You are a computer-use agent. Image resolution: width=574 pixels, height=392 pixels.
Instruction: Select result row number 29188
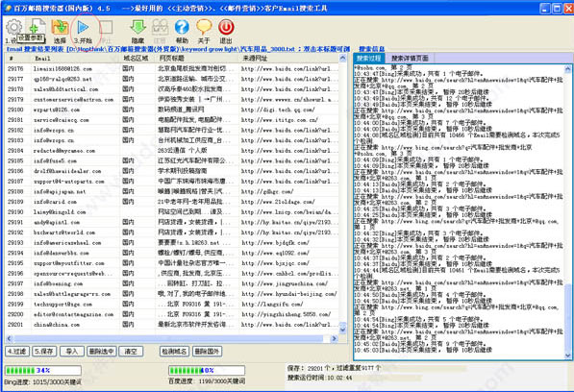coord(172,191)
